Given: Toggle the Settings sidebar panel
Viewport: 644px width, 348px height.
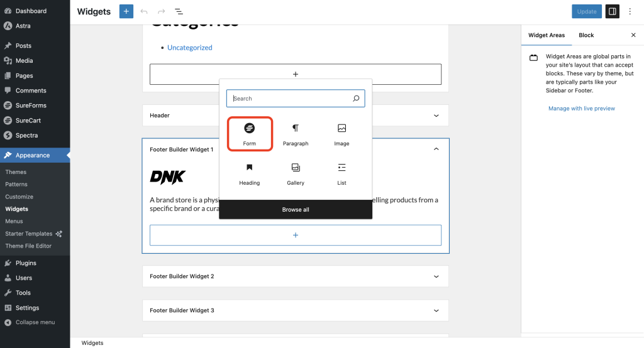Looking at the screenshot, I should 612,11.
